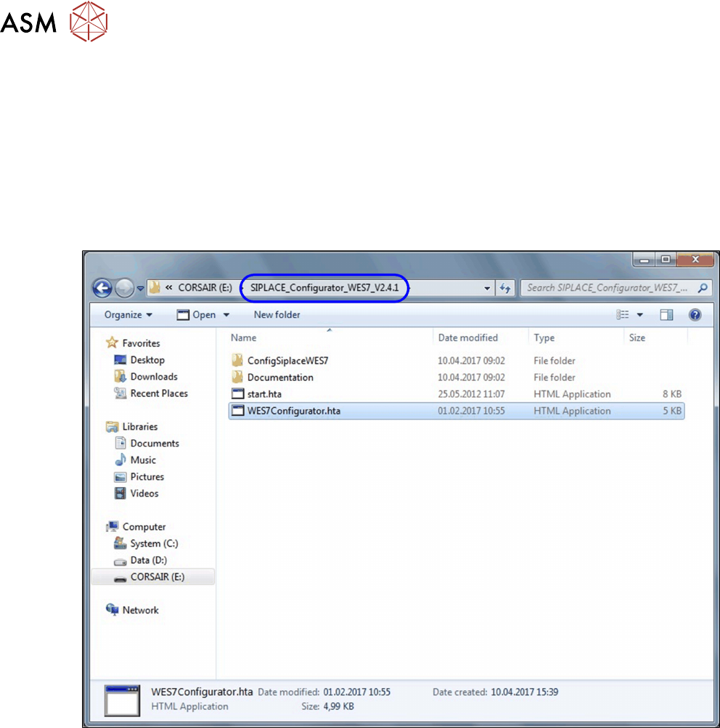Click SIPLACE_Configurator_WES7_V2.4.1 path segment

tap(324, 288)
